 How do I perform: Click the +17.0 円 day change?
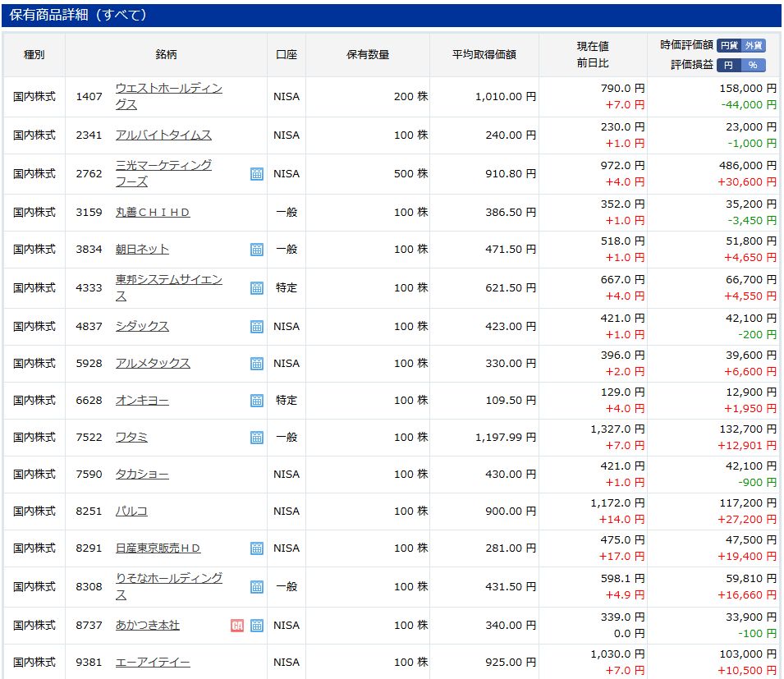[621, 557]
